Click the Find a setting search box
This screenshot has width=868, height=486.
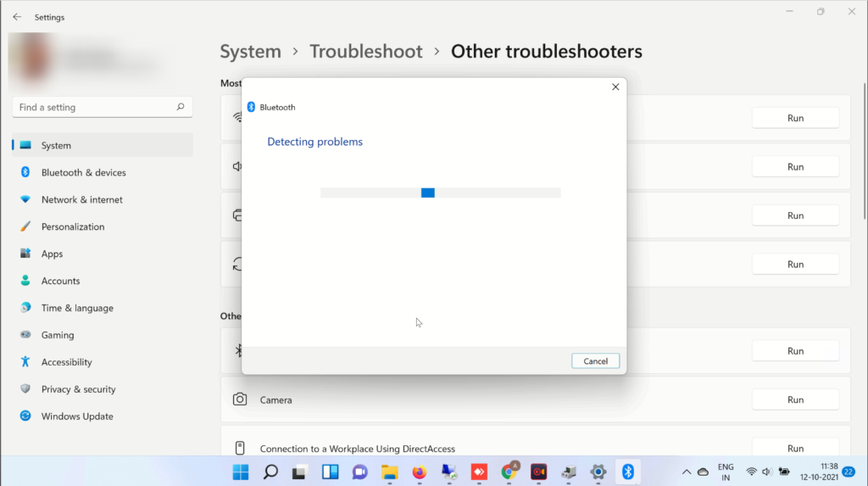tap(103, 107)
